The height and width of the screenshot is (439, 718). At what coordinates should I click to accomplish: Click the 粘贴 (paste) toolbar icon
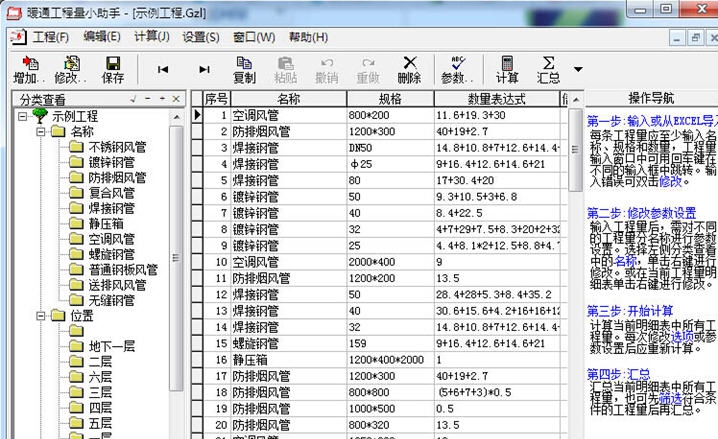tap(285, 70)
